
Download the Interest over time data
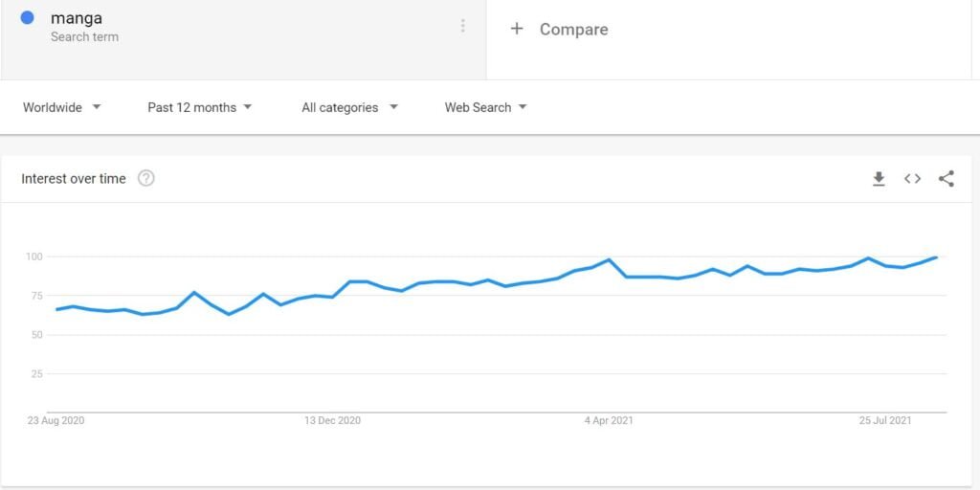click(879, 179)
